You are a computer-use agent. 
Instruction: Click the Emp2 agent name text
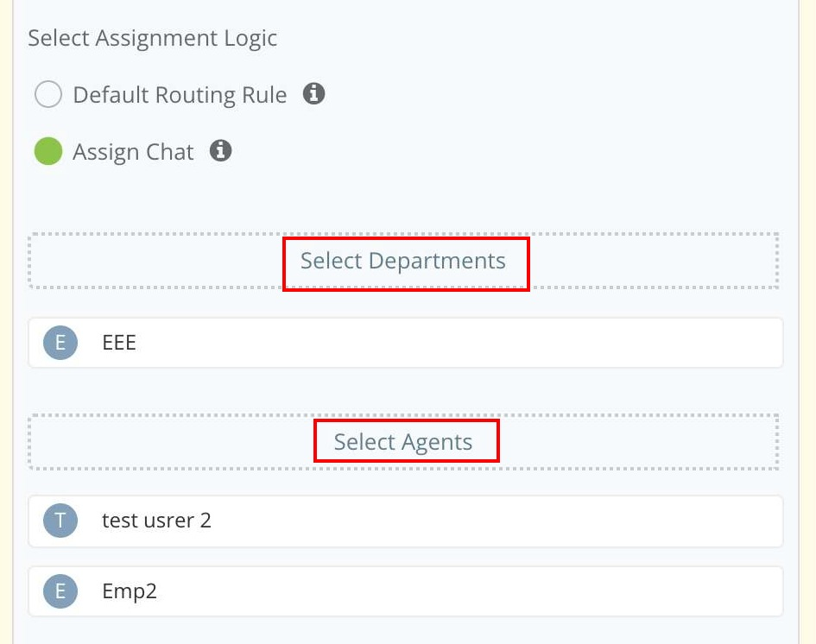130,591
